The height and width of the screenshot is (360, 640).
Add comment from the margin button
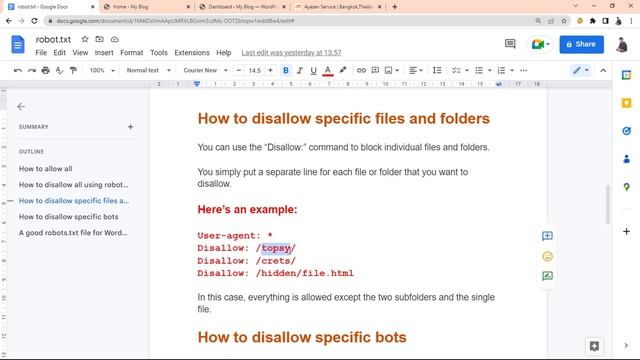click(x=547, y=236)
